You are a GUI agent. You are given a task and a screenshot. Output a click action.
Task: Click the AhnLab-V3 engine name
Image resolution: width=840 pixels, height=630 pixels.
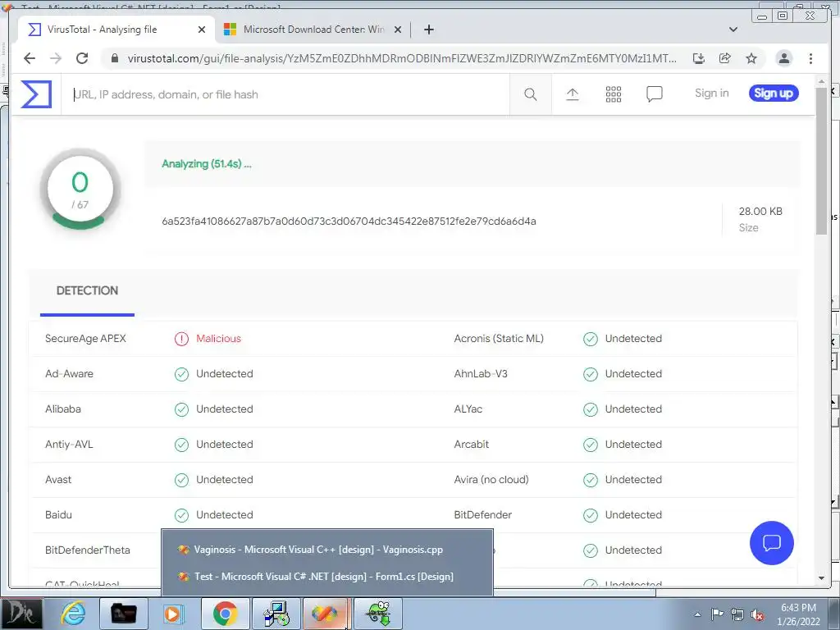[481, 374]
